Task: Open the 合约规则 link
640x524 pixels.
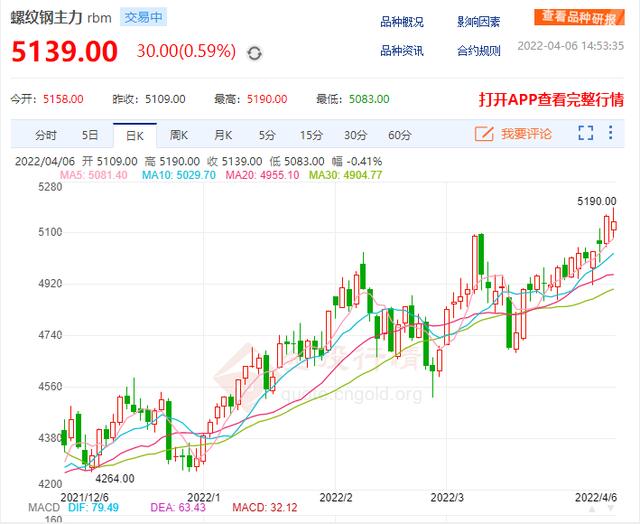Action: [478, 50]
